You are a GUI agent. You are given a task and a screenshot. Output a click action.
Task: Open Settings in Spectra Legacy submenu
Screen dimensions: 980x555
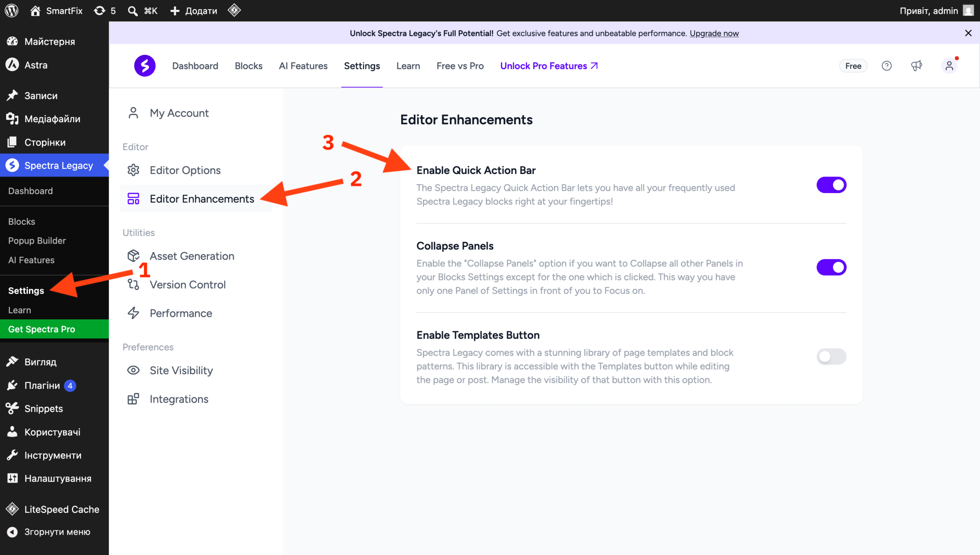click(26, 291)
